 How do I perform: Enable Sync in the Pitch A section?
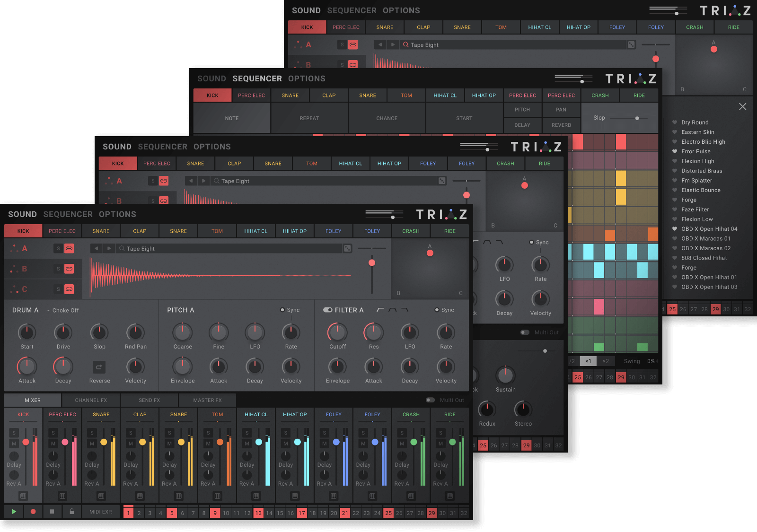point(282,310)
